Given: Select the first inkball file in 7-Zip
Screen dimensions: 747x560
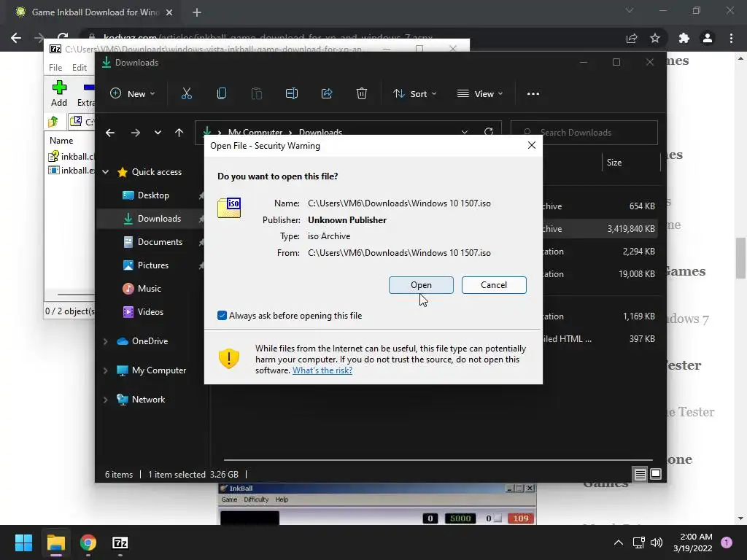Looking at the screenshot, I should tap(71, 156).
